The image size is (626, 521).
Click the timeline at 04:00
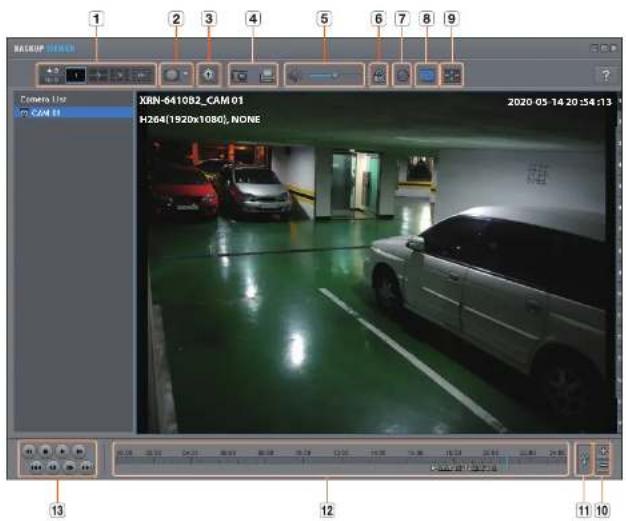pyautogui.click(x=190, y=453)
